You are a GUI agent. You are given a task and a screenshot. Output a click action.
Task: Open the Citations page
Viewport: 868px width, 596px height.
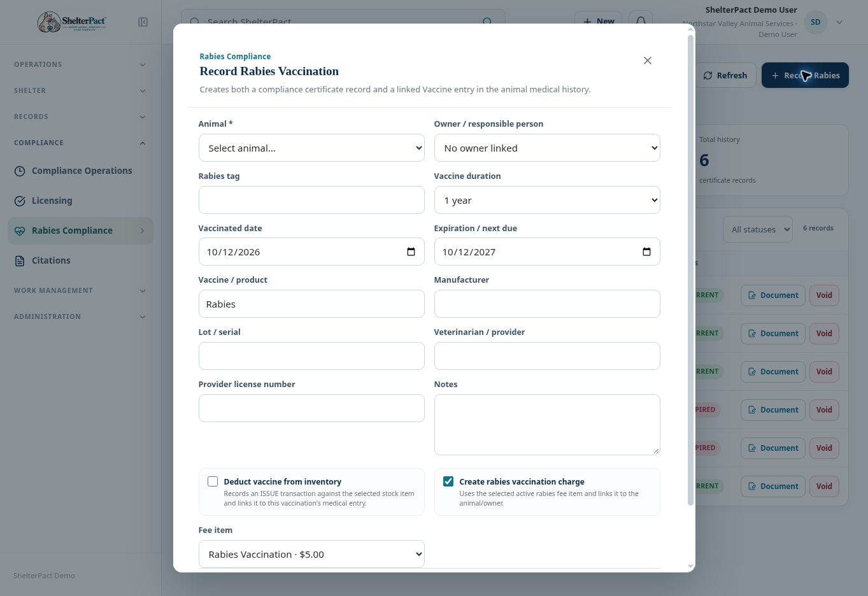pyautogui.click(x=80, y=260)
